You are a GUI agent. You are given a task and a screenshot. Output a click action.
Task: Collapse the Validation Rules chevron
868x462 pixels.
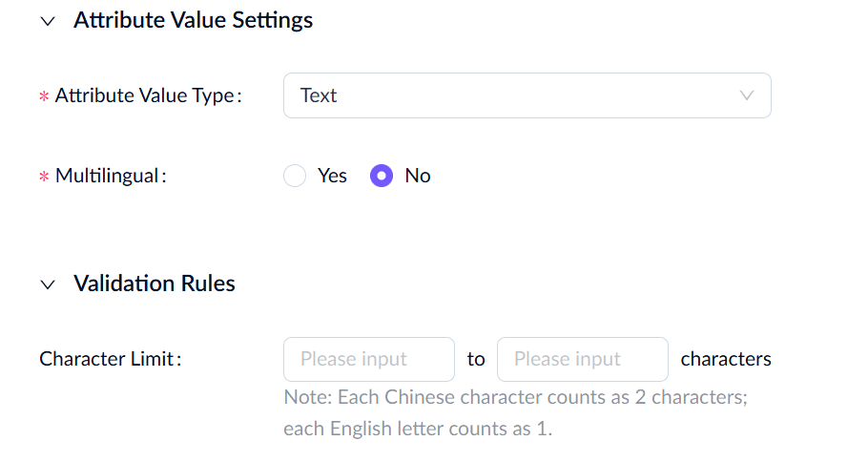tap(49, 284)
